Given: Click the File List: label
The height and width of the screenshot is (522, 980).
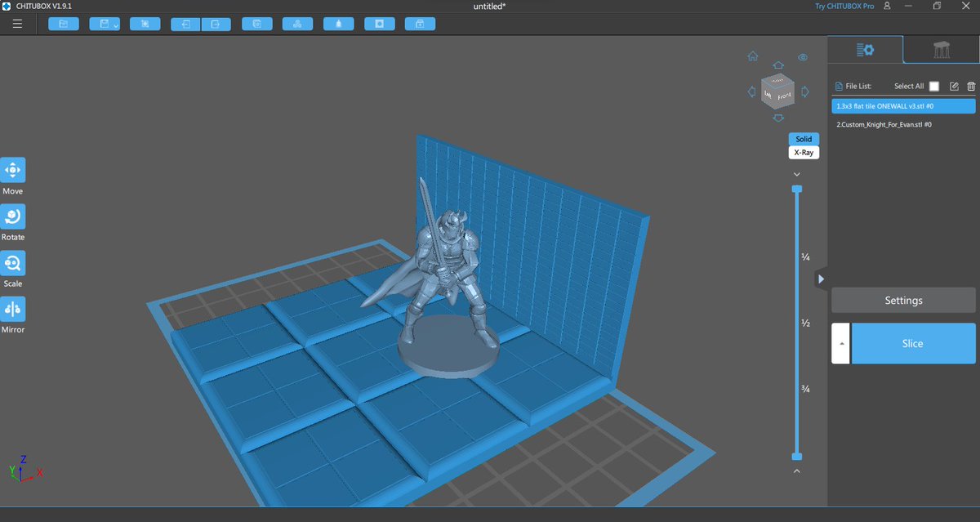Looking at the screenshot, I should [858, 87].
